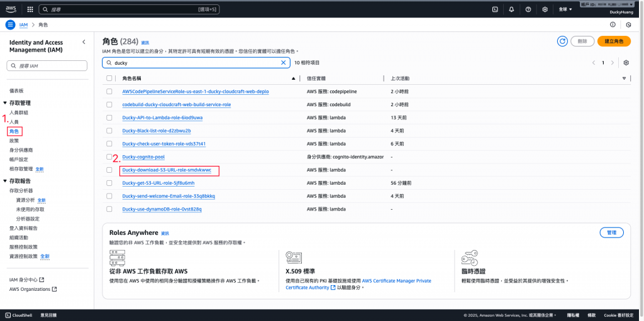Click 資訊 link next to 角色 heading
Image resolution: width=644 pixels, height=321 pixels.
point(145,43)
